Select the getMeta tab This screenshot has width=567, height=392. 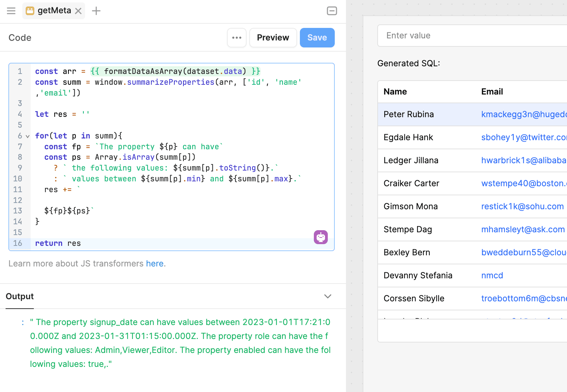(54, 11)
